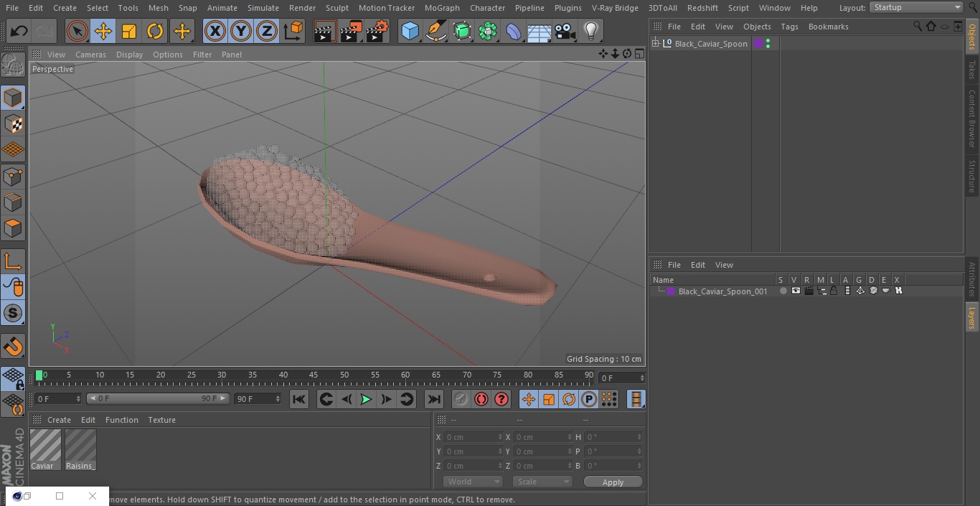Screen dimensions: 980x506
Task: Render the active view
Action: click(325, 32)
